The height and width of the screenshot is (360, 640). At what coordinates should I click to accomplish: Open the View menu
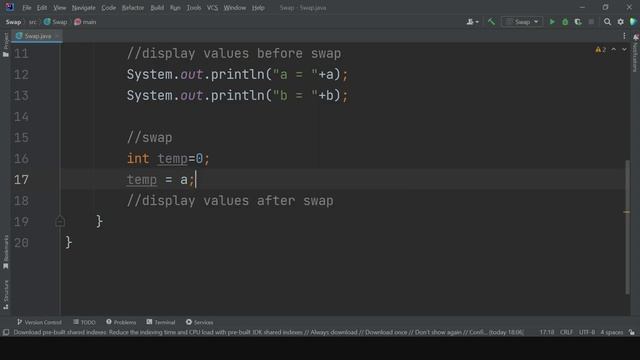pos(60,8)
